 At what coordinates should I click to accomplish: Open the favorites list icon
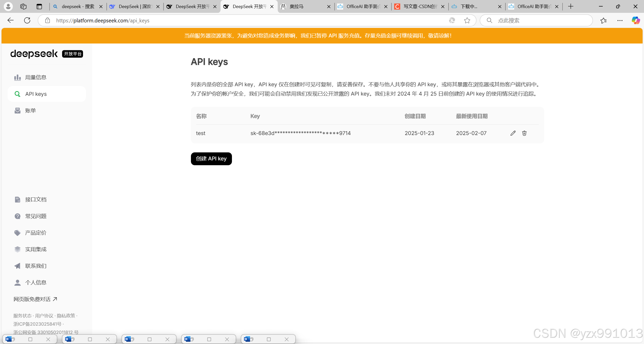tap(603, 20)
